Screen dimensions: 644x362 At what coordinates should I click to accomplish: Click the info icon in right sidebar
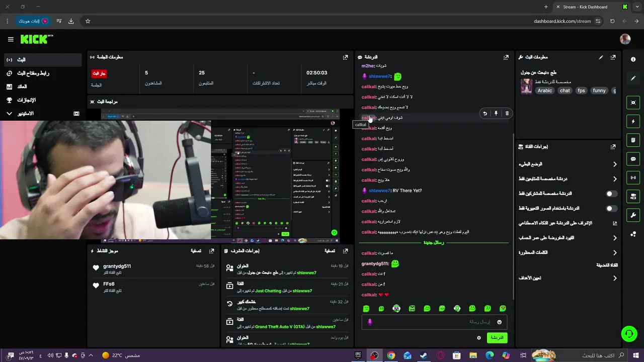coord(633,59)
